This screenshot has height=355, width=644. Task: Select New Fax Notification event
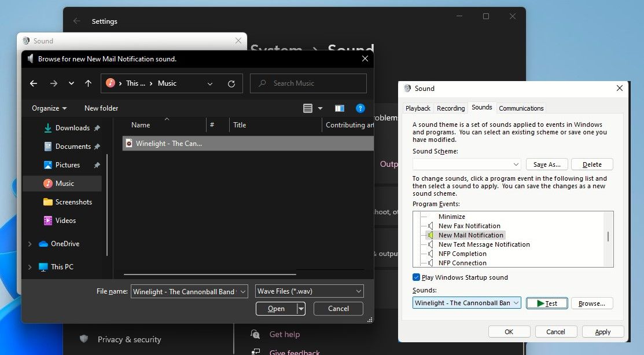coord(469,226)
